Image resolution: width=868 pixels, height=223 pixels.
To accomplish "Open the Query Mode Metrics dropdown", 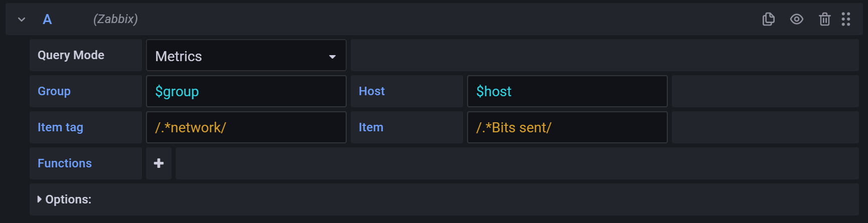I will 246,56.
